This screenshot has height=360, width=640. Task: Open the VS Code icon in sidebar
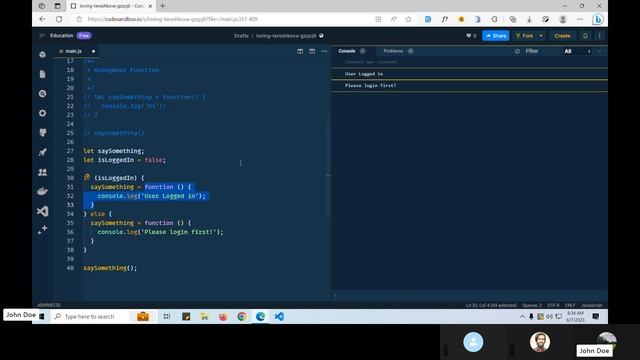pos(42,211)
